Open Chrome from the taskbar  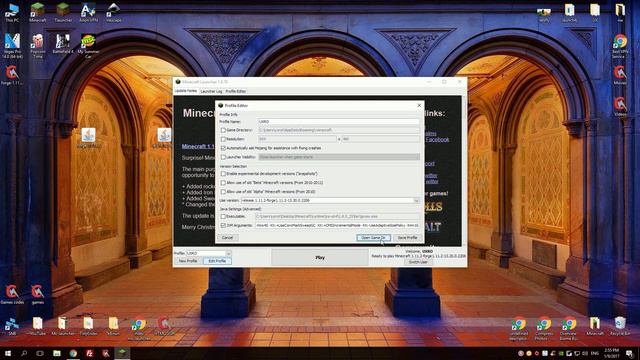click(x=73, y=353)
